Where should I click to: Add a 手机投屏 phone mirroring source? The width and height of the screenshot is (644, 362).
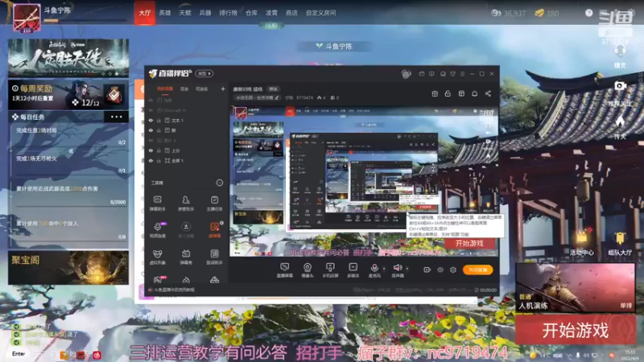point(330,270)
